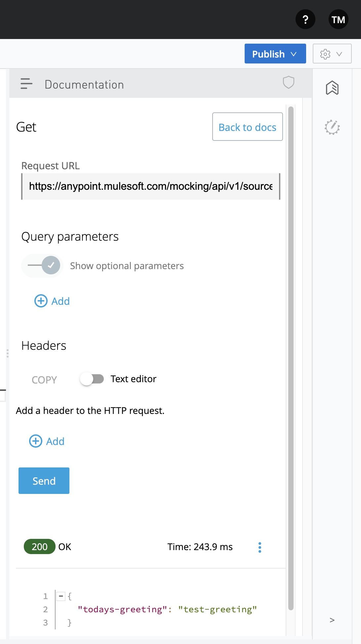Screen dimensions: 361x644
Task: Enable the headers Text editor toggle
Action: [x=92, y=379]
